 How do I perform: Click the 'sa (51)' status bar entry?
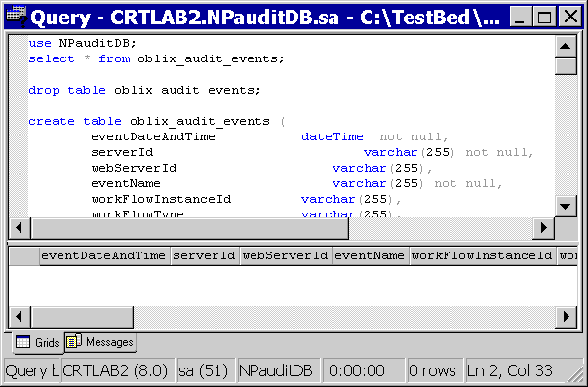(206, 370)
